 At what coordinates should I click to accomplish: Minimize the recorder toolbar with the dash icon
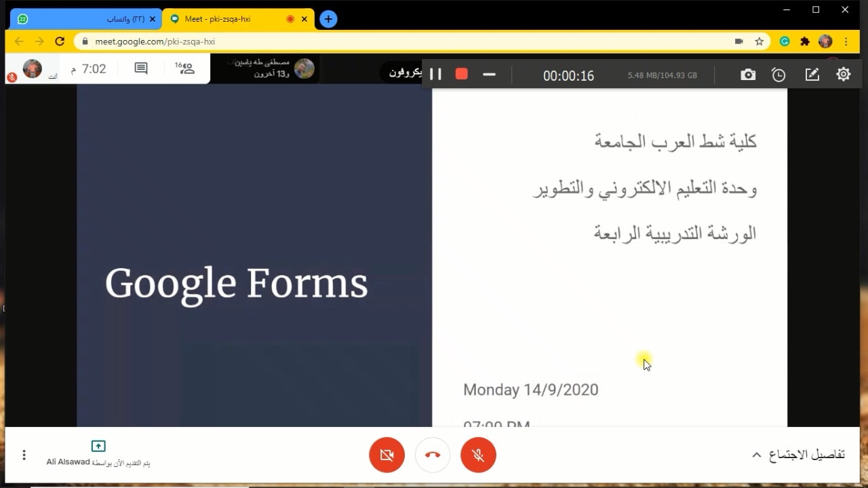[489, 75]
